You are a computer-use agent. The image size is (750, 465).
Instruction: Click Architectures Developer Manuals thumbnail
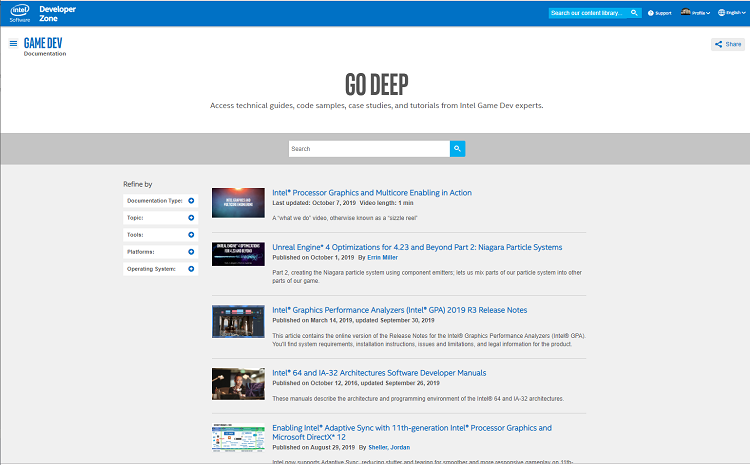point(238,384)
